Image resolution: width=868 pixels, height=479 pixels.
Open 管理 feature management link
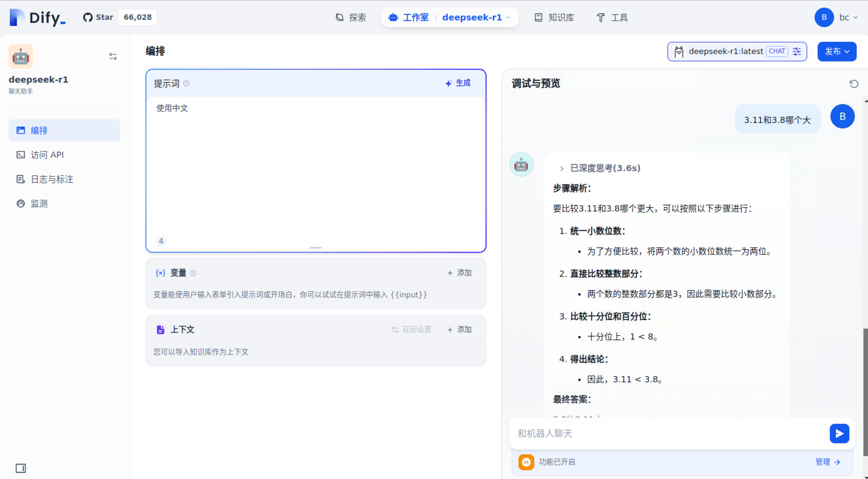(x=828, y=462)
